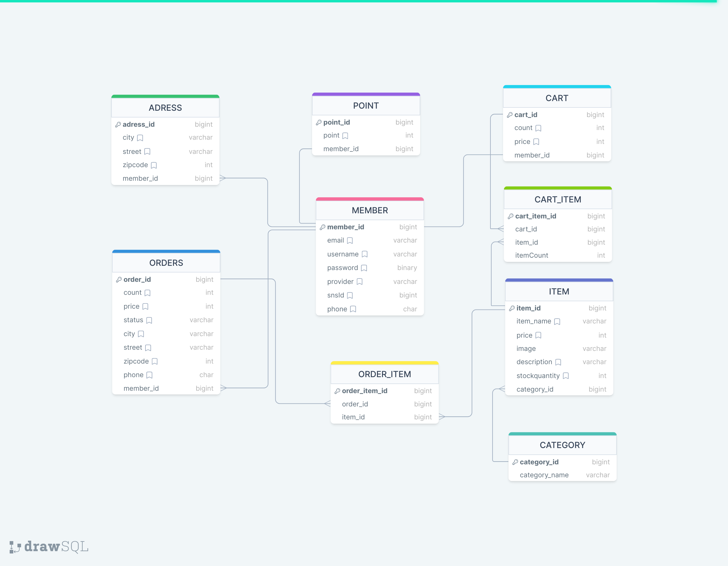Click the bookmark icon next to count in CART
Viewport: 728px width, 566px height.
click(538, 128)
